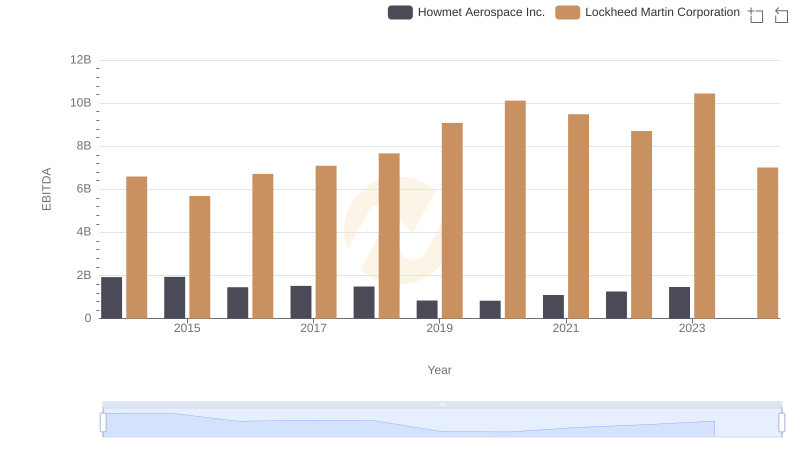This screenshot has width=800, height=461.
Task: Select Lockheed Martin 2021 bar
Action: (578, 216)
